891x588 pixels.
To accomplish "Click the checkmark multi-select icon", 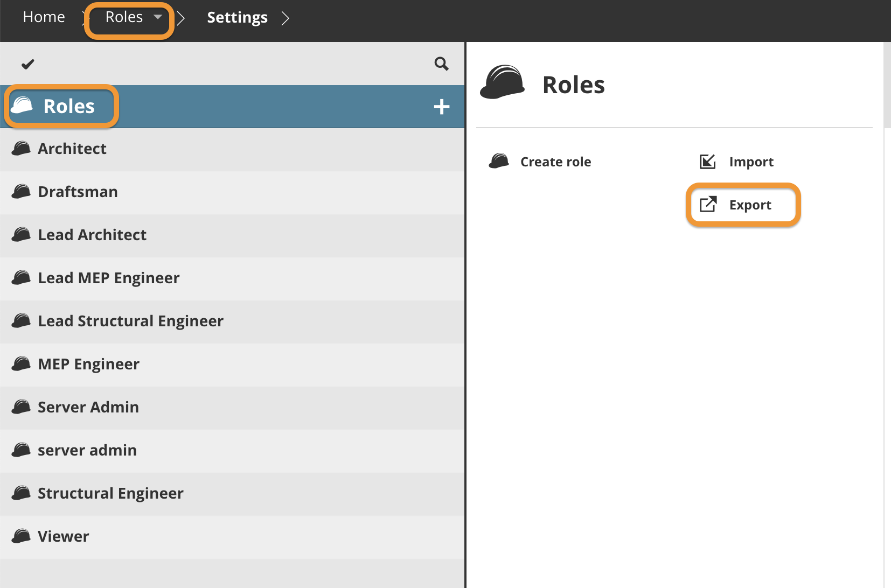I will [27, 65].
